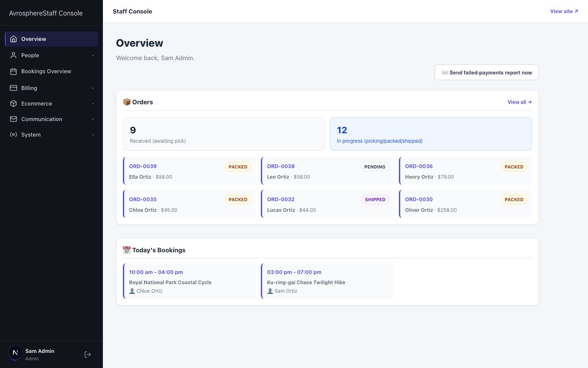Click the 03:00 pm - 07:00 pm time
Image resolution: width=588 pixels, height=368 pixels.
[x=294, y=272]
